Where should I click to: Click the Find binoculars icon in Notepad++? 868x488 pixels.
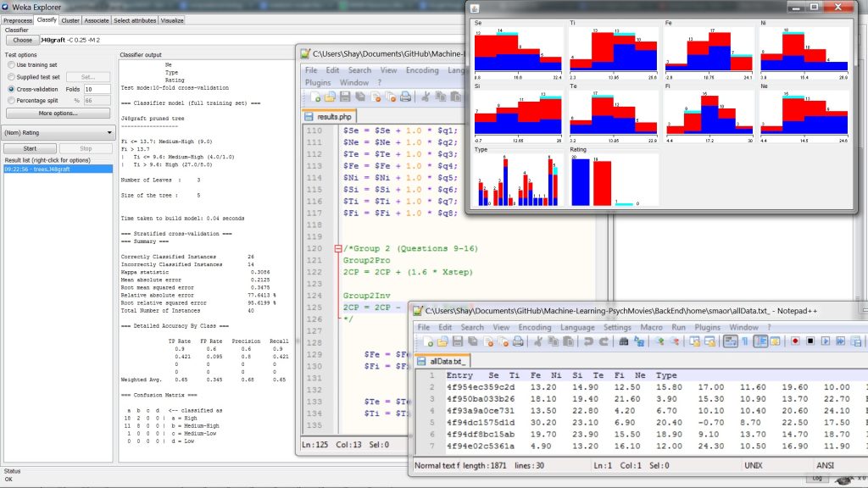(x=625, y=341)
